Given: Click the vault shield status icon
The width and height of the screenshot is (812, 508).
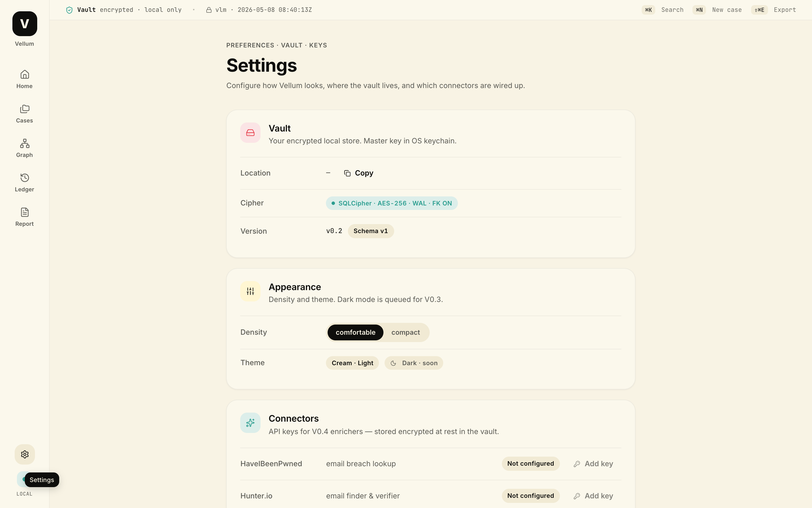Looking at the screenshot, I should click(69, 10).
